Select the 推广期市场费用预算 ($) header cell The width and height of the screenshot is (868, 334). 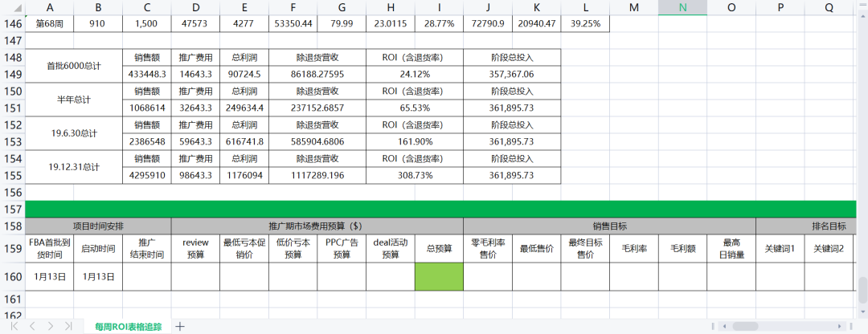click(x=317, y=226)
